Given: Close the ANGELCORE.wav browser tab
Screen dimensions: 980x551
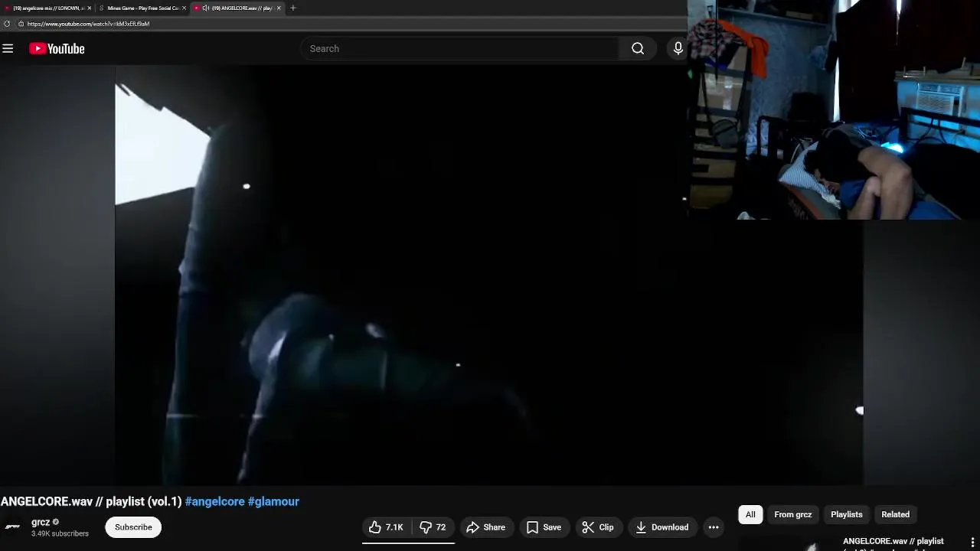Looking at the screenshot, I should pyautogui.click(x=279, y=8).
